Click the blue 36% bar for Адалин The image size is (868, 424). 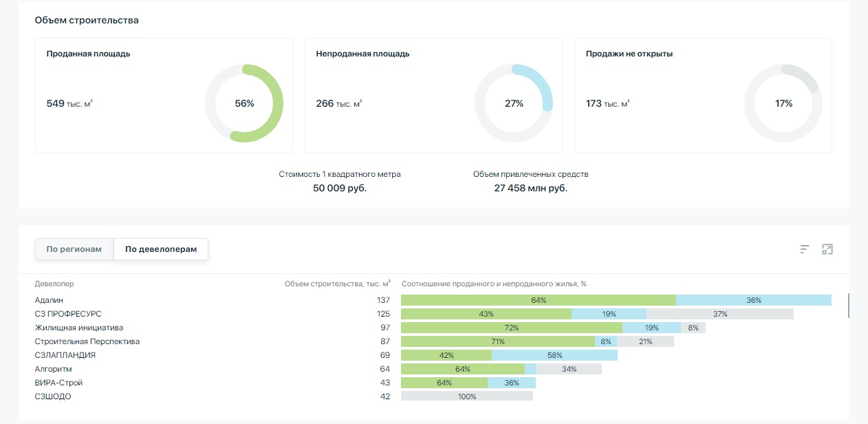[754, 300]
